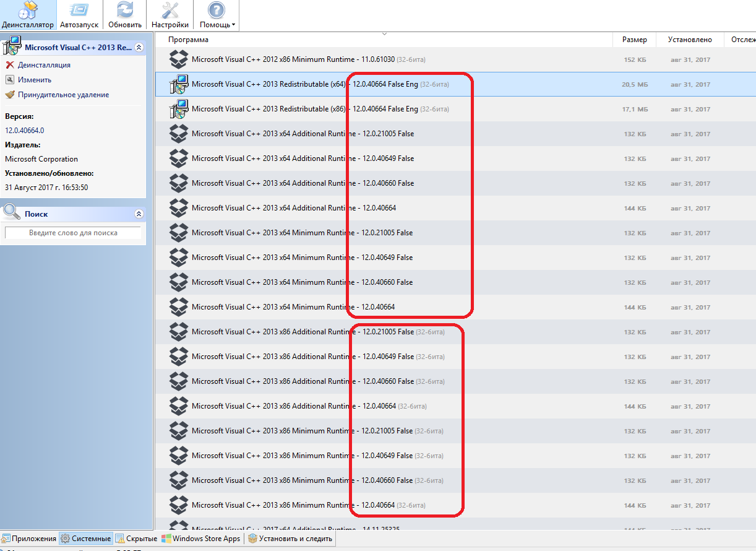756x551 pixels.
Task: Switch to the Приложения tab
Action: point(28,539)
